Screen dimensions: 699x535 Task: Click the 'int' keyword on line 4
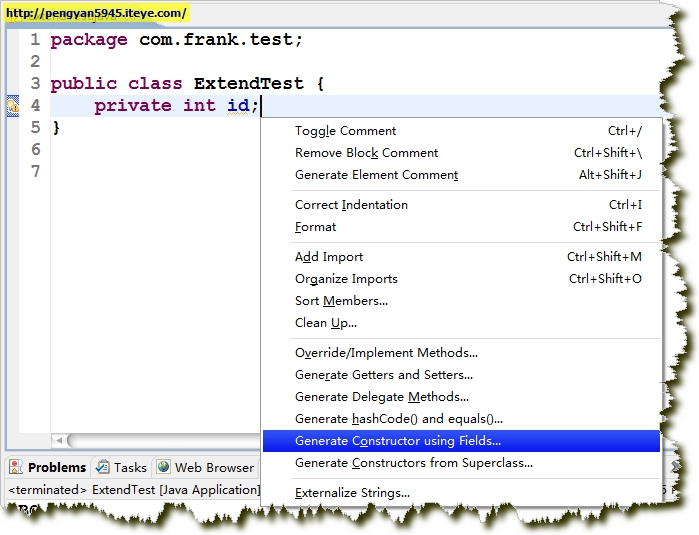(199, 106)
